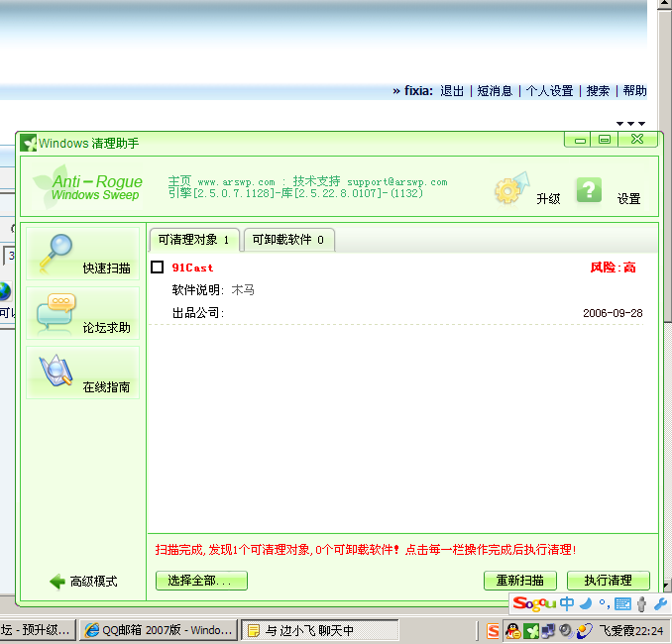Open the 在线指南 online guide
Viewport: 672px width, 644px height.
(x=82, y=374)
